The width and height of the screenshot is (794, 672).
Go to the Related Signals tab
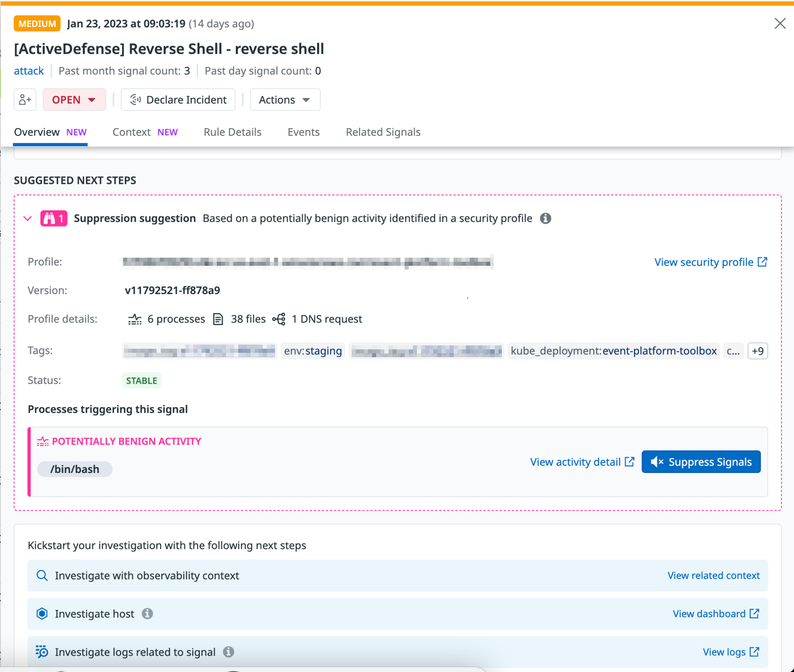pyautogui.click(x=383, y=132)
